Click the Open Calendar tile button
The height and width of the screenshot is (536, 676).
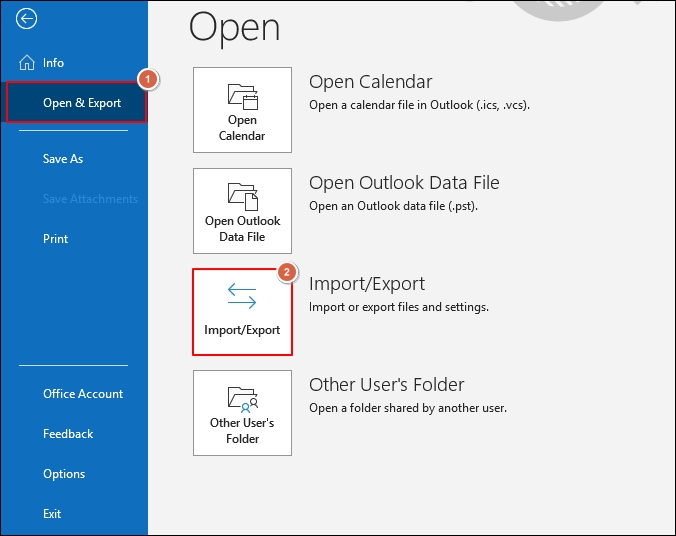click(242, 110)
